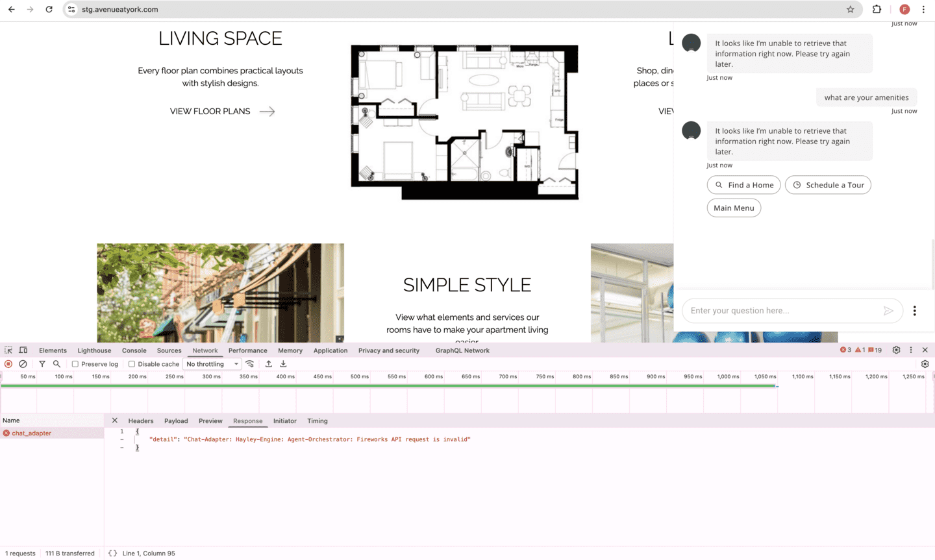
Task: Open the No throttling dropdown
Action: point(212,364)
